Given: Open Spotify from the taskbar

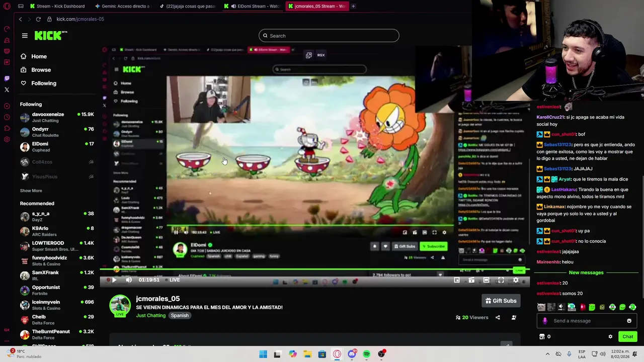Looking at the screenshot, I should click(x=366, y=354).
